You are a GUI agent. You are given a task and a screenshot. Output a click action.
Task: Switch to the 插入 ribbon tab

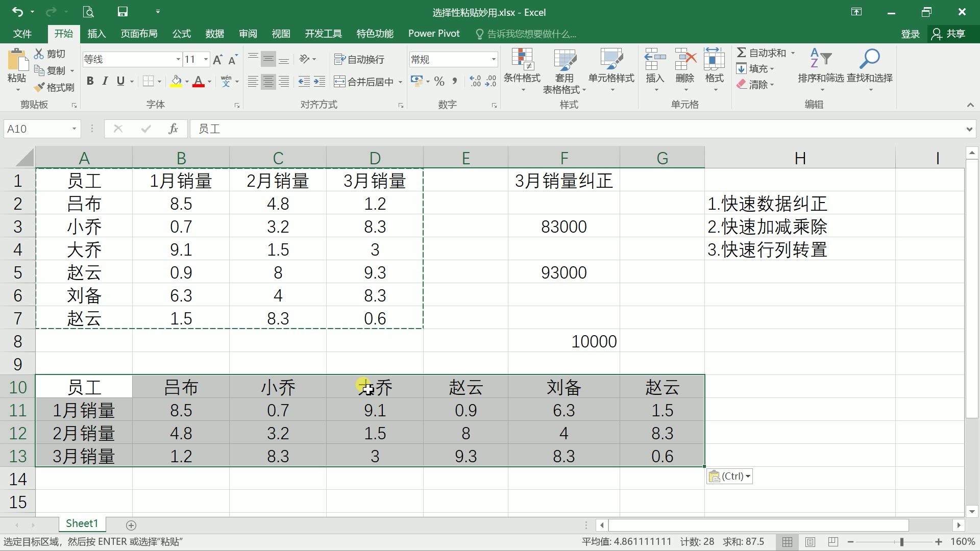click(x=96, y=34)
